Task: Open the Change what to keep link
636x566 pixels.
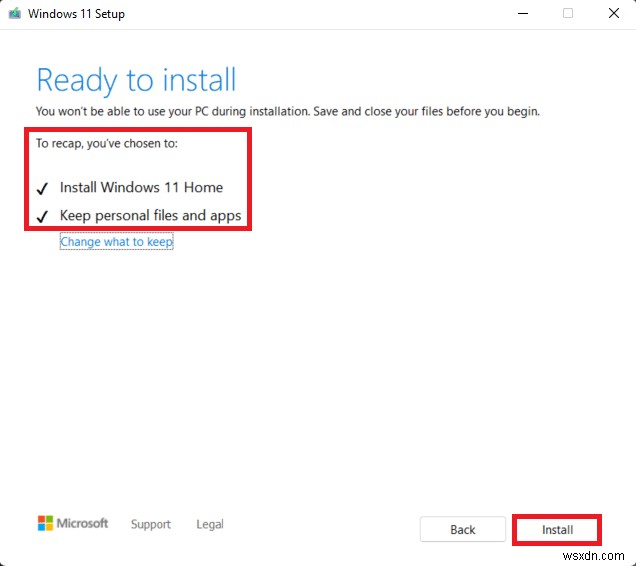Action: click(116, 241)
